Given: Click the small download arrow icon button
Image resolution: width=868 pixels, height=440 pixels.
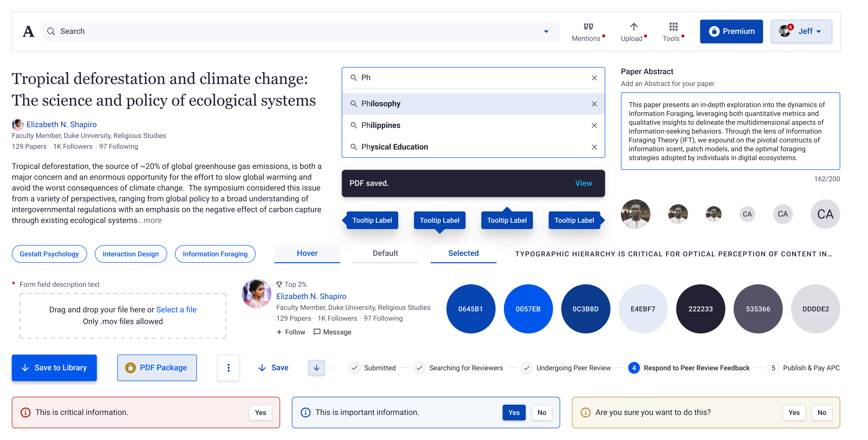Looking at the screenshot, I should click(316, 368).
